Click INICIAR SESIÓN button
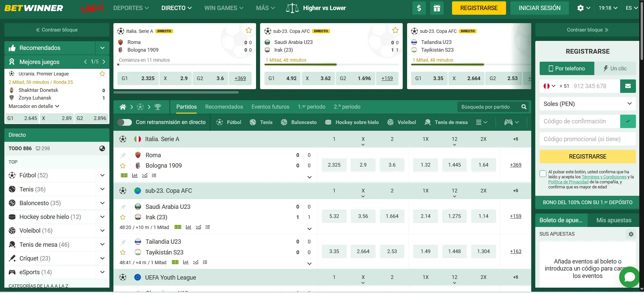The width and height of the screenshot is (644, 293). tap(539, 8)
